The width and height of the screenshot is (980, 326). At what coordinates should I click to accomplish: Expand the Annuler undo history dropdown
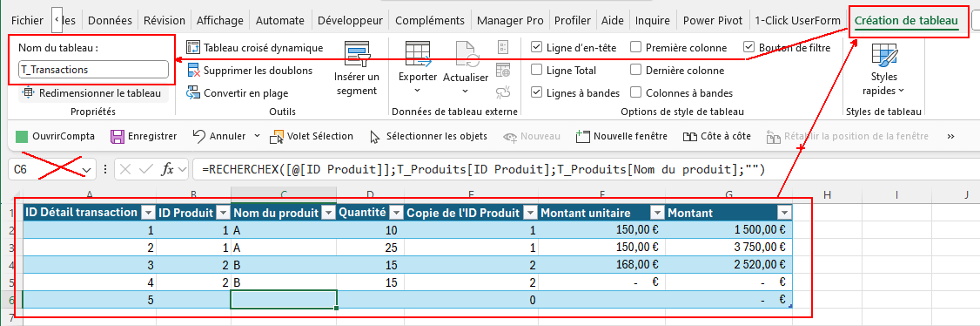pyautogui.click(x=257, y=136)
